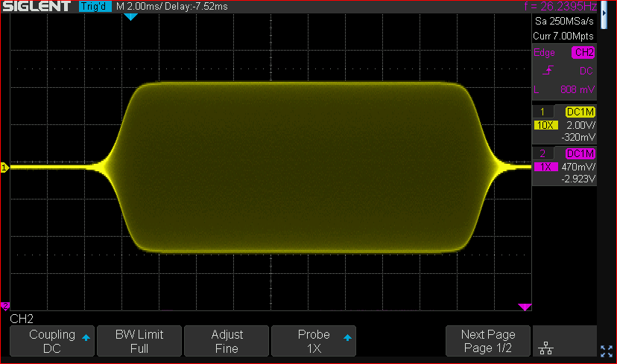
Task: Click the CH2 menu title label
Action: [x=22, y=319]
